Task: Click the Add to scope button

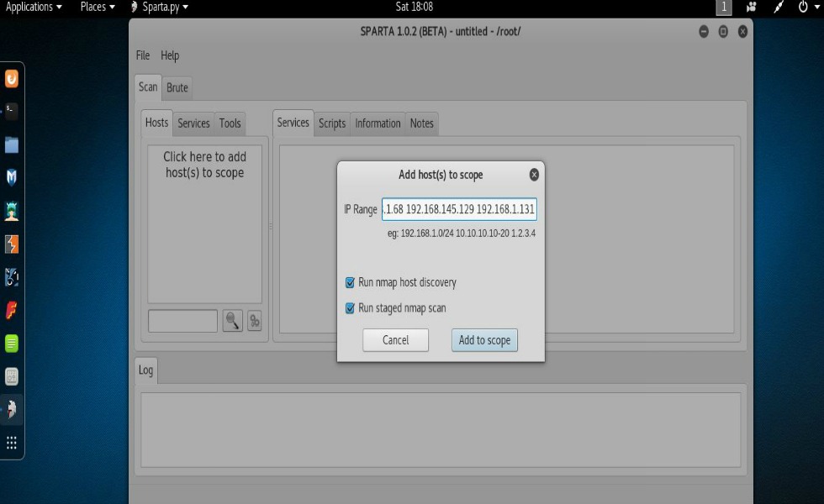Action: click(x=484, y=340)
